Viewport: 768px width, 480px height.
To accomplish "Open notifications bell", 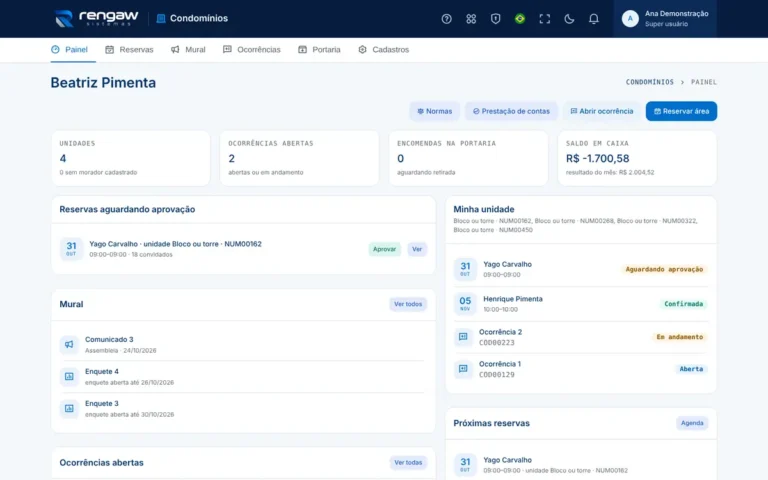I will [x=593, y=19].
